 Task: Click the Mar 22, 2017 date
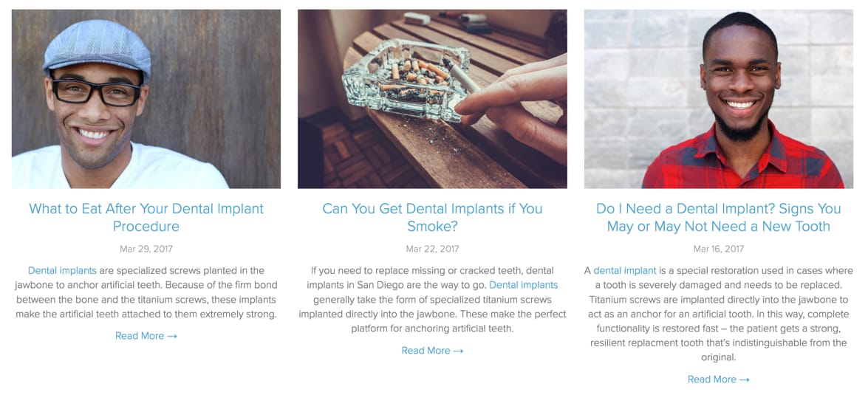(x=432, y=249)
